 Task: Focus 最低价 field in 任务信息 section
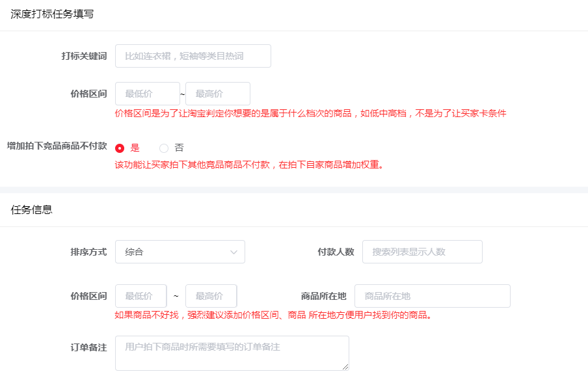141,295
